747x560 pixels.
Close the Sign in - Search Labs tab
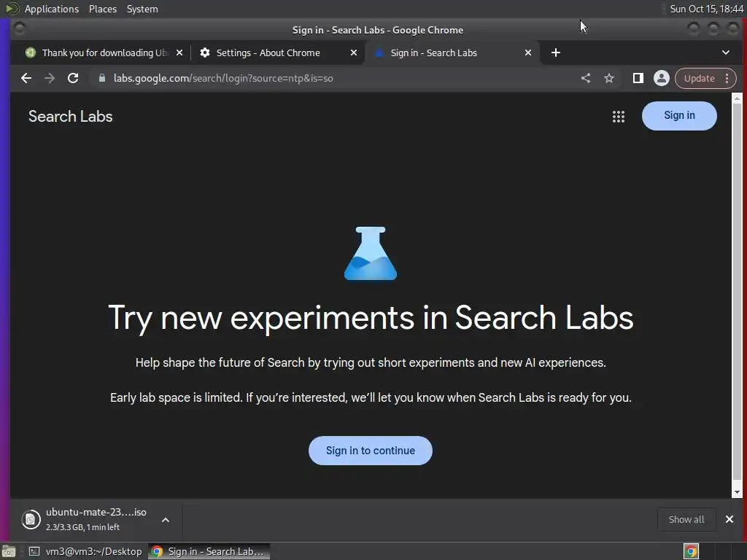(528, 52)
